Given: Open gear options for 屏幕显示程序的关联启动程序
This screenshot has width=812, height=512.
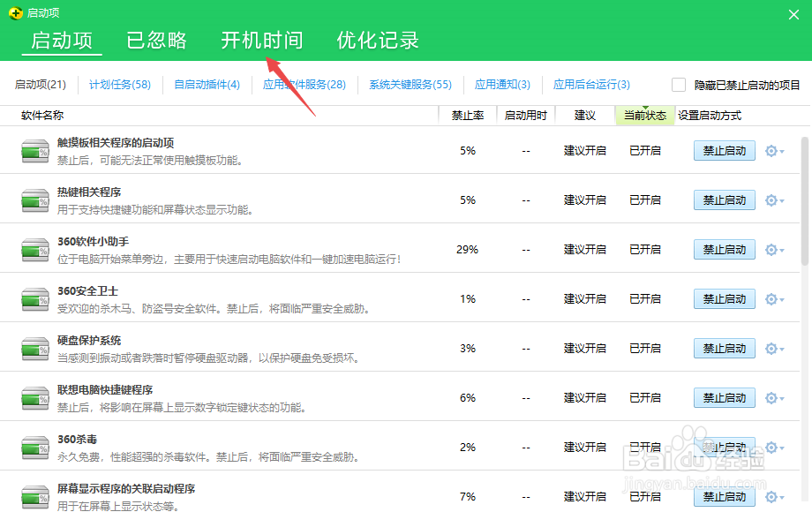Looking at the screenshot, I should [775, 497].
